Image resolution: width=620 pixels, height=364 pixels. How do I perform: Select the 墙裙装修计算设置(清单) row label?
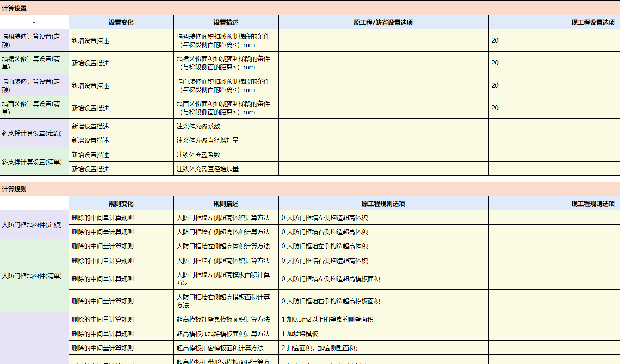pos(34,63)
